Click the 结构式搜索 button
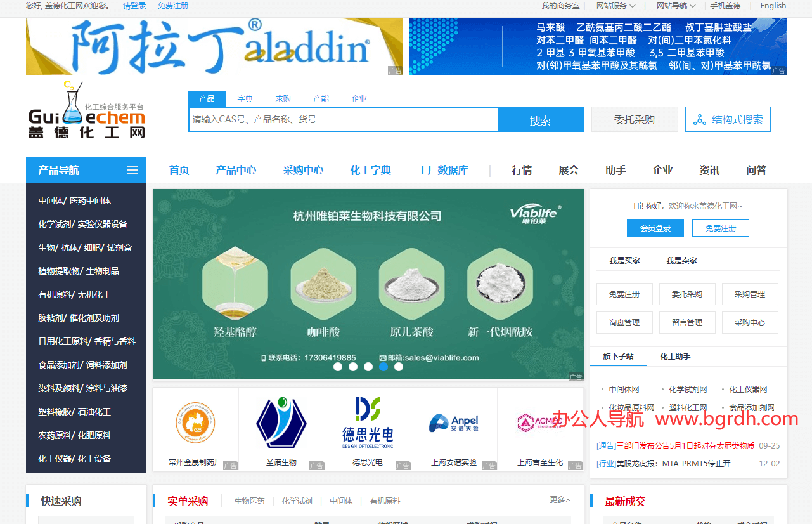The width and height of the screenshot is (812, 524). click(728, 119)
